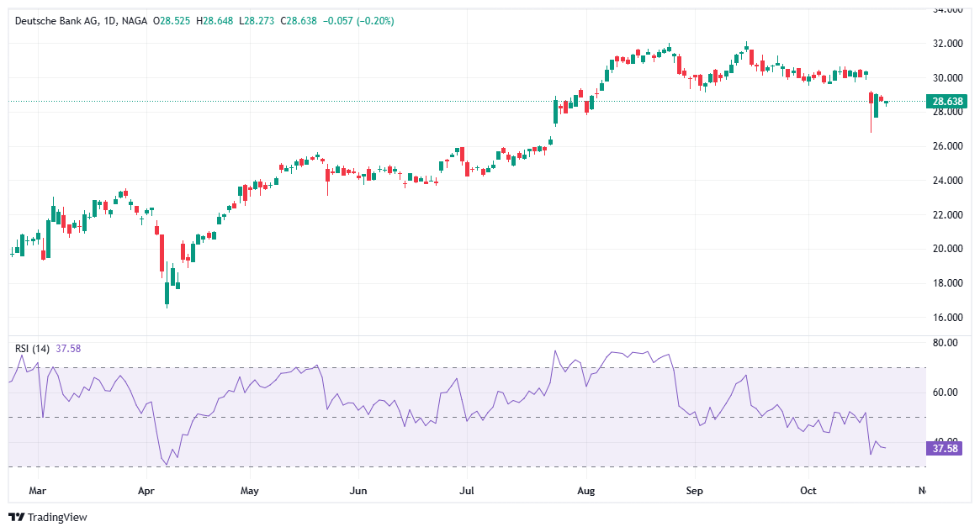This screenshot has height=532, width=980.
Task: Click the Sep label on time axis
Action: 694,491
